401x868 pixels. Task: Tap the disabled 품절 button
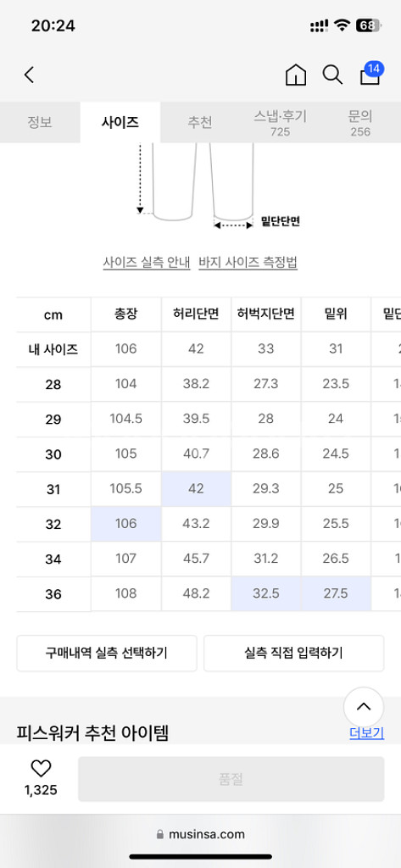pyautogui.click(x=231, y=779)
